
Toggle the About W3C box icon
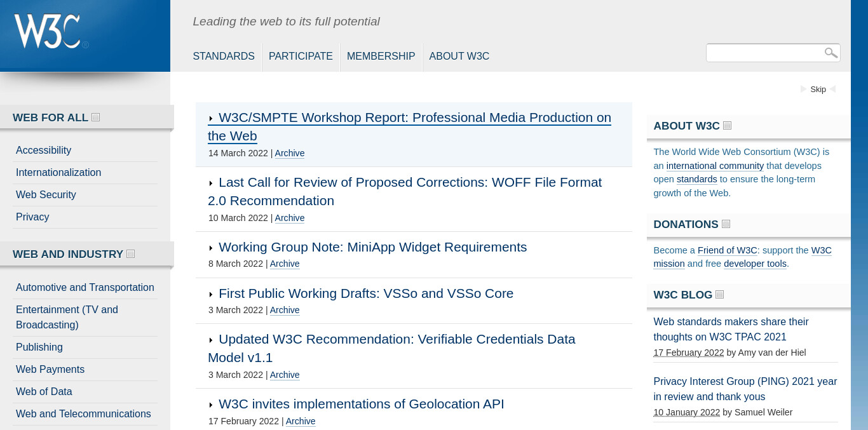728,126
